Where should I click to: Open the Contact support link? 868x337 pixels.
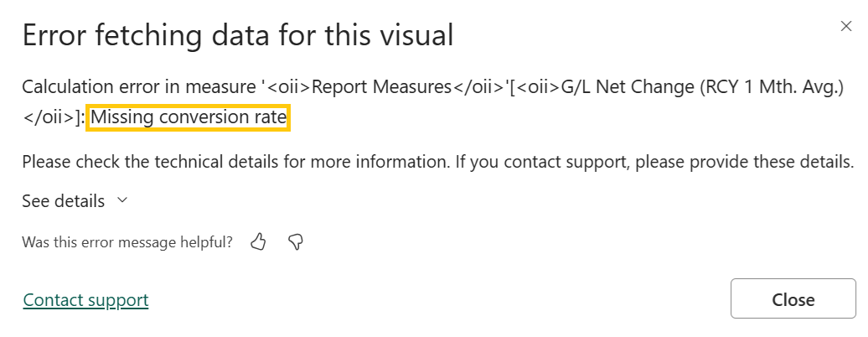[x=85, y=300]
